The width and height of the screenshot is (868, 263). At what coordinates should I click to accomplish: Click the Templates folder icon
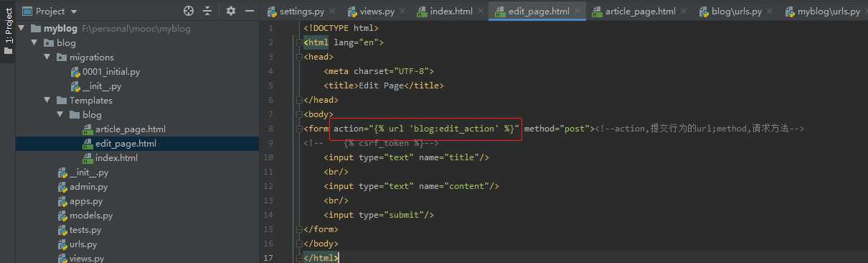tap(62, 101)
